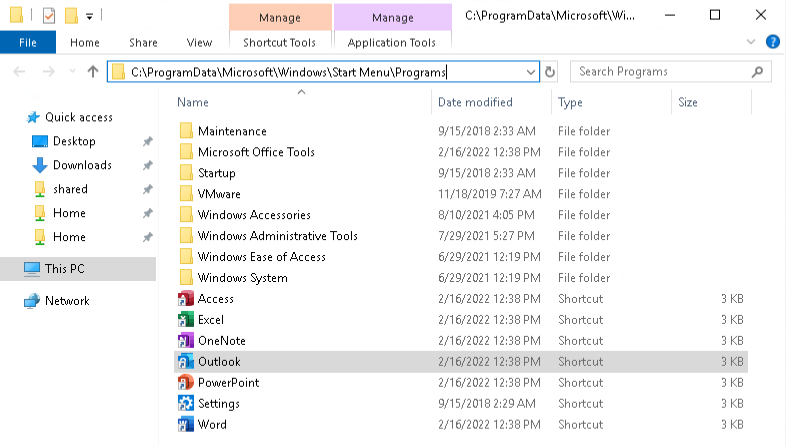786x446 pixels.
Task: Open the Shortcut Tools tab
Action: 280,43
